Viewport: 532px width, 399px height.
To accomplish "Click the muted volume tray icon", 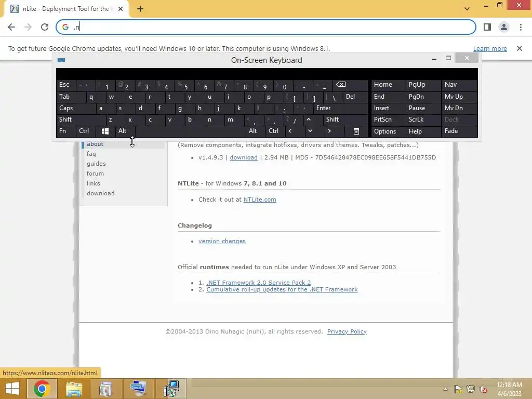I will click(483, 389).
